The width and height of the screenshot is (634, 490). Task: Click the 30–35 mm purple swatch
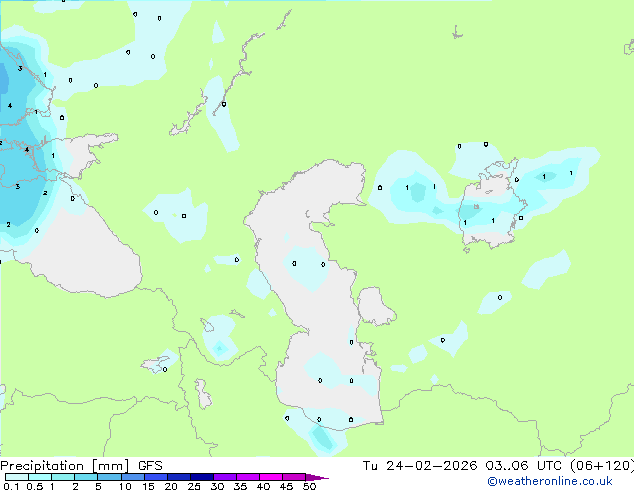[x=224, y=477]
